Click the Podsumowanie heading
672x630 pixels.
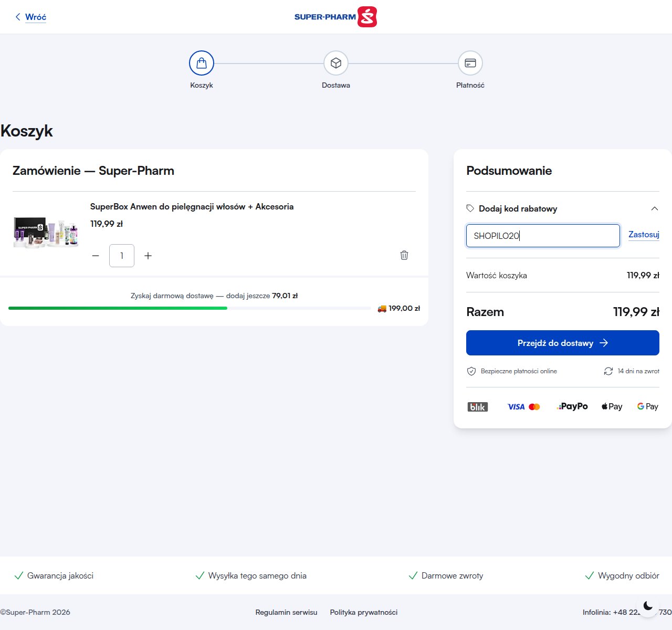[509, 171]
